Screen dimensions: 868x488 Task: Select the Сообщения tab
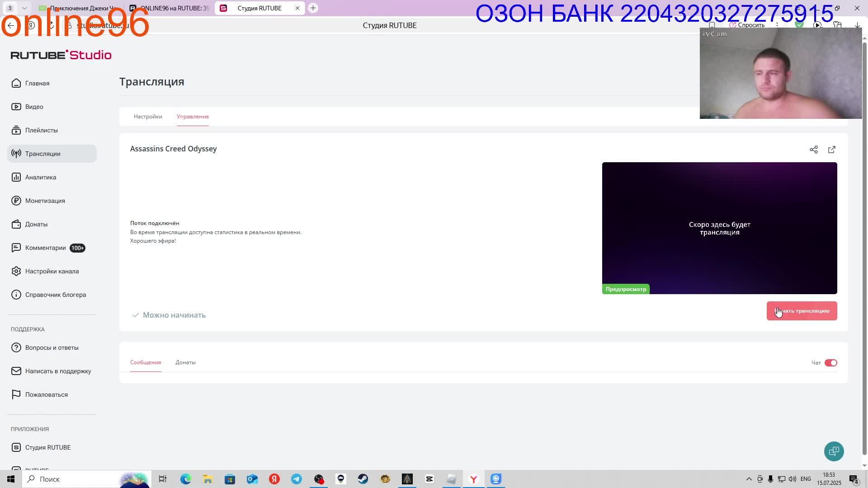click(x=146, y=362)
